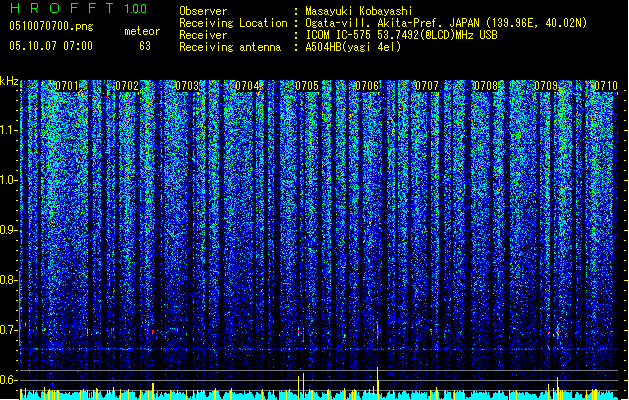
Task: Click the 0706 time marker
Action: pyautogui.click(x=367, y=86)
